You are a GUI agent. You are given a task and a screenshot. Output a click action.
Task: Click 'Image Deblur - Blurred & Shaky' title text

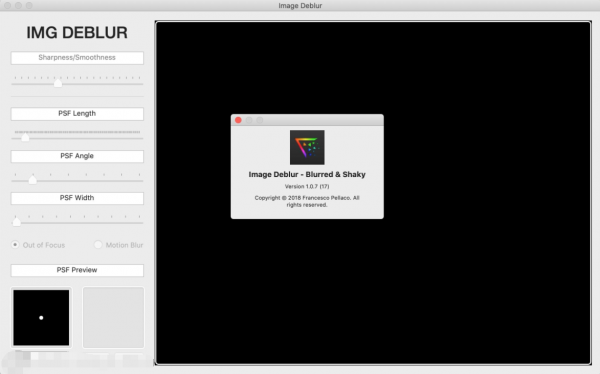tap(307, 175)
